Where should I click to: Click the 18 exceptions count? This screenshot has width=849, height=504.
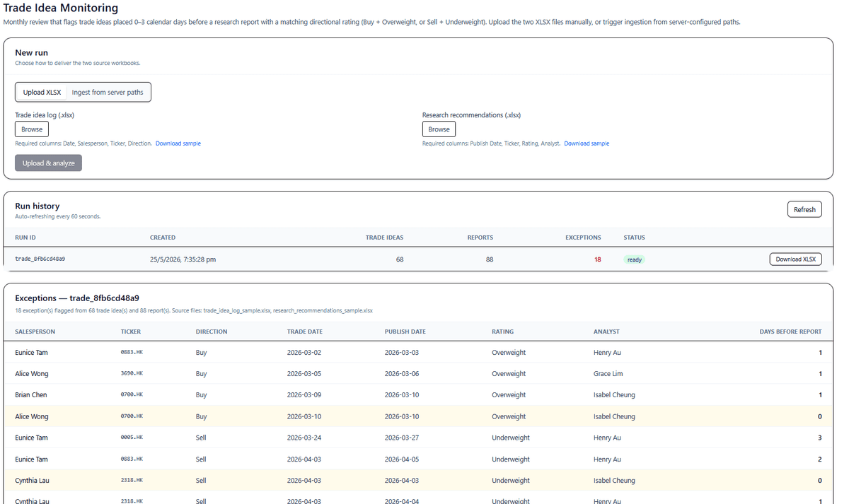[x=598, y=259]
